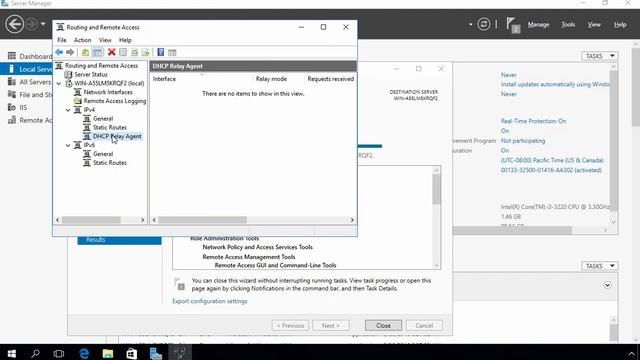
Task: Click the tree pane horizontal scrollbar
Action: [x=100, y=220]
